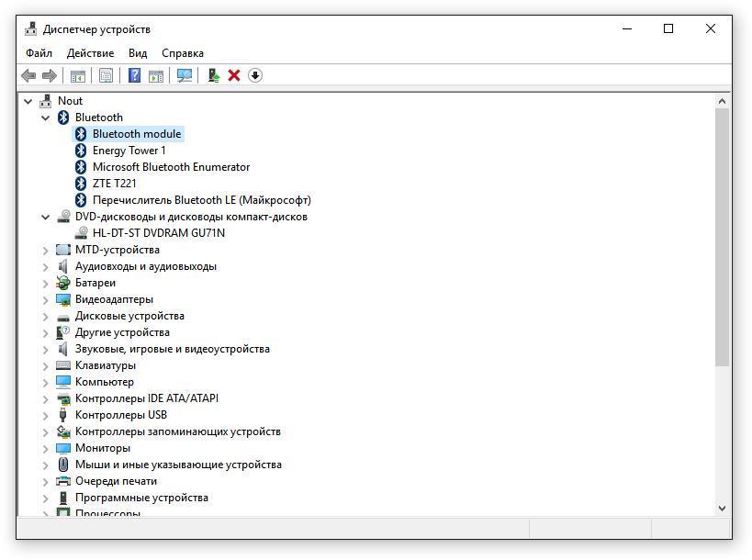Toggle the action pane toolbar icon
This screenshot has height=560, width=752.
point(156,75)
